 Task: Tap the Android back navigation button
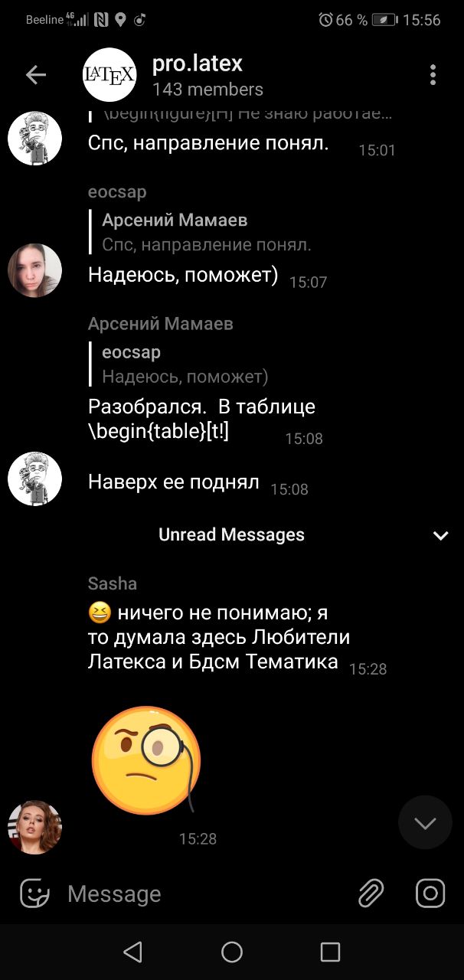click(133, 952)
